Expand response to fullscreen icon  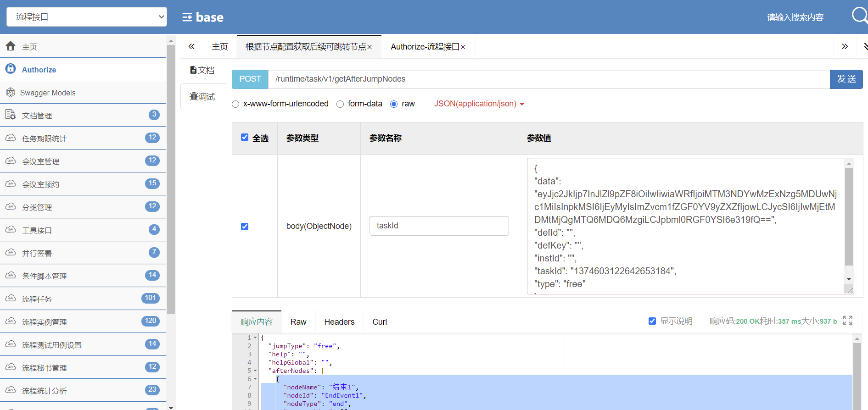[x=847, y=321]
